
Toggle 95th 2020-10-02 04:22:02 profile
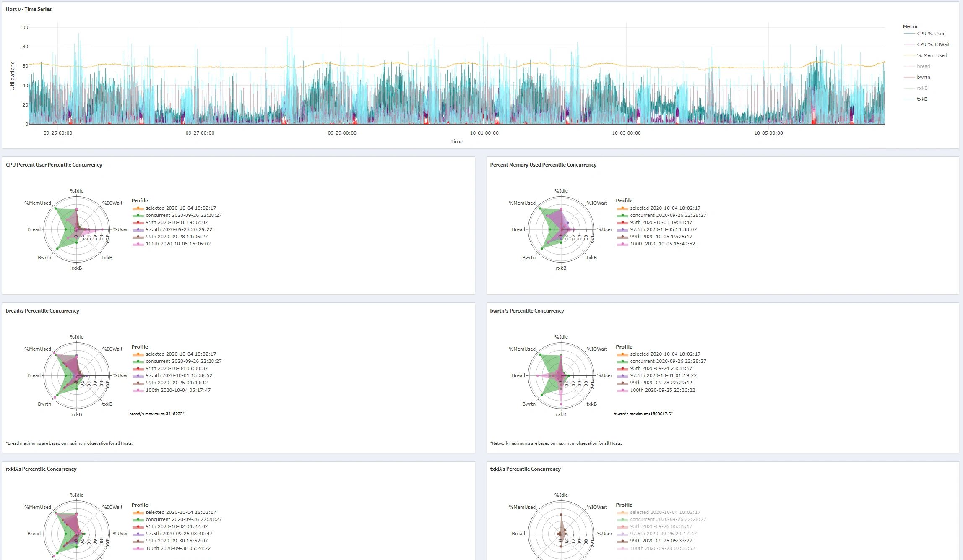click(x=170, y=526)
